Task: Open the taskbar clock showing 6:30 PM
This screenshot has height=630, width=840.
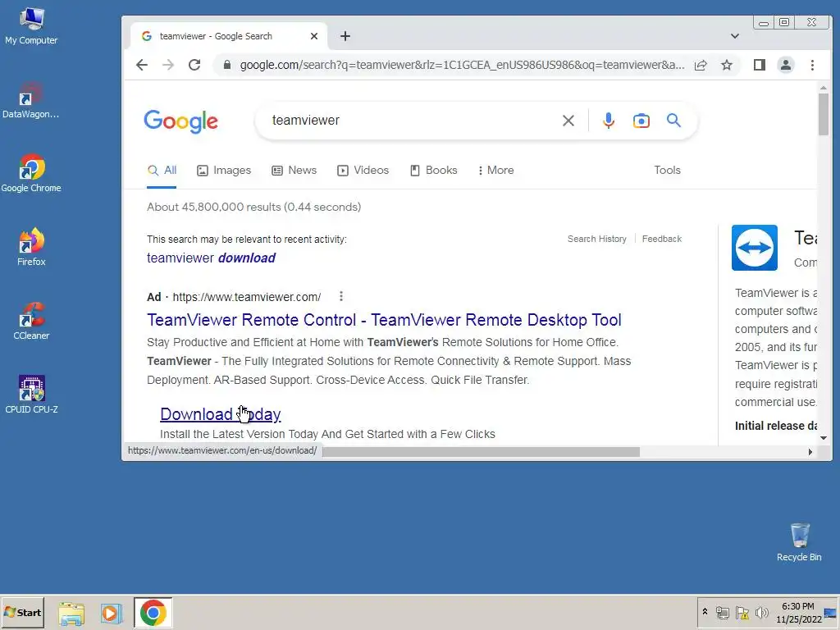Action: click(x=798, y=613)
